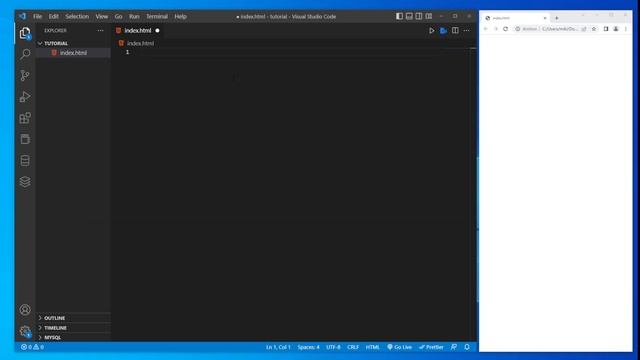Open the Source Control view
Image resolution: width=640 pixels, height=360 pixels.
pyautogui.click(x=25, y=76)
